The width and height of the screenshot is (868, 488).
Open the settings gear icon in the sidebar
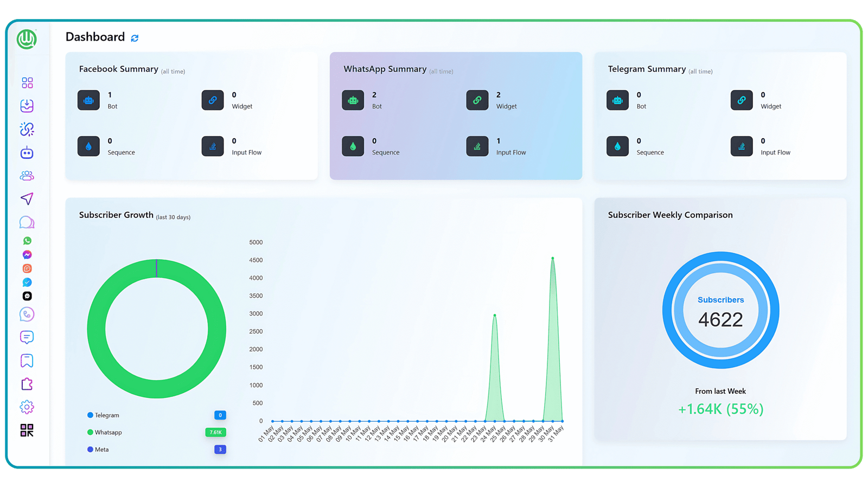click(x=27, y=407)
